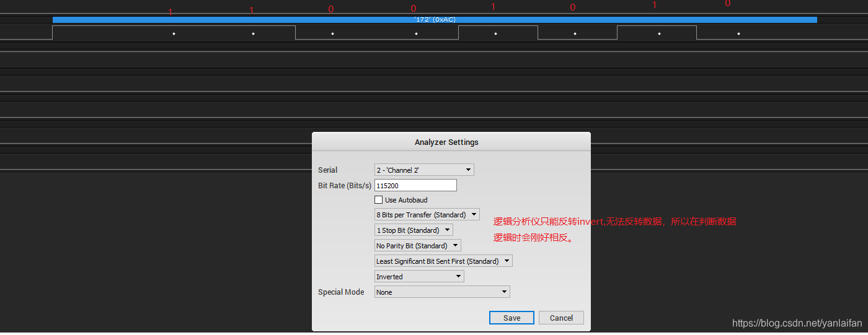Click the Analyzer Settings title bar
This screenshot has width=868, height=335.
click(451, 142)
